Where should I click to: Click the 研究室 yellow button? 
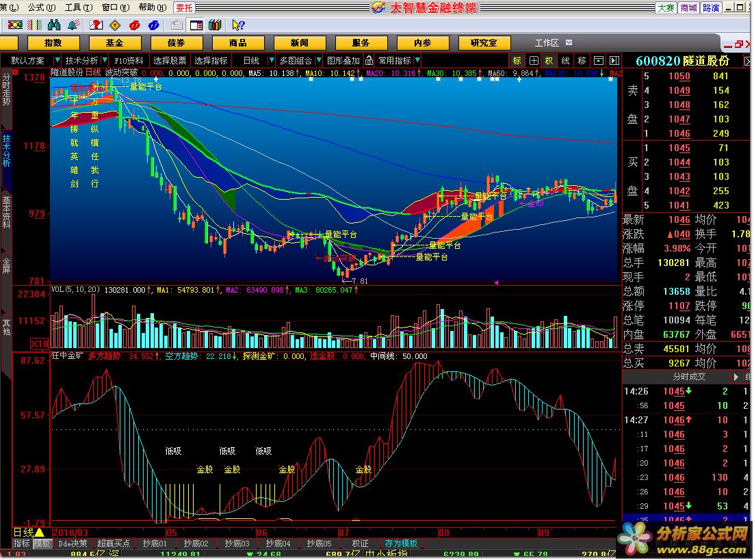pyautogui.click(x=484, y=43)
